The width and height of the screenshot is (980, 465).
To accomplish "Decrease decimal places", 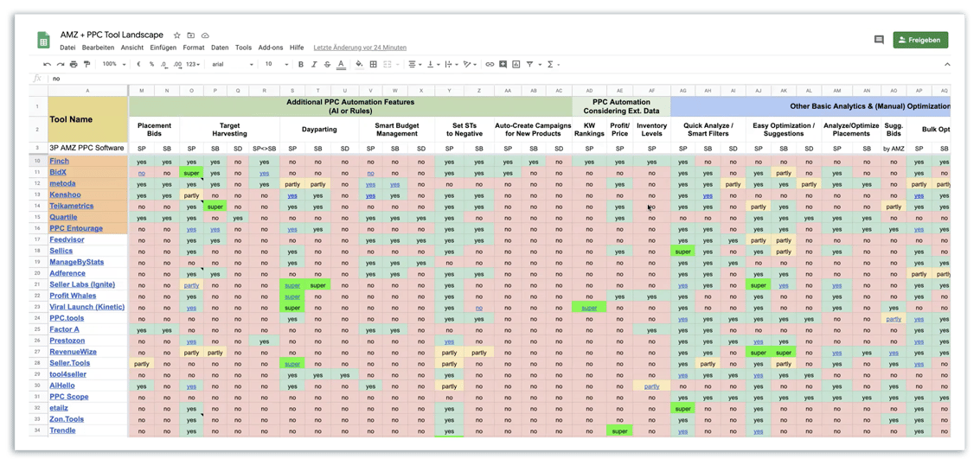I will pyautogui.click(x=163, y=64).
